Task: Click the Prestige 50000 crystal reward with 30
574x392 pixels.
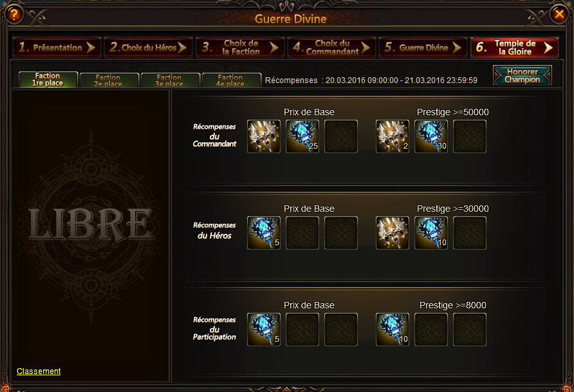Action: coord(431,136)
